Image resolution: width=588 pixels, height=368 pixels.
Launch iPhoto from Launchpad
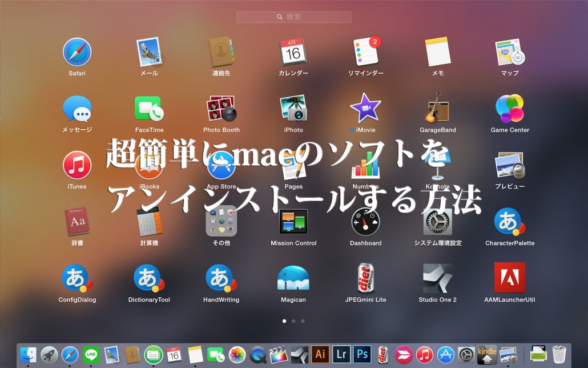[x=293, y=109]
